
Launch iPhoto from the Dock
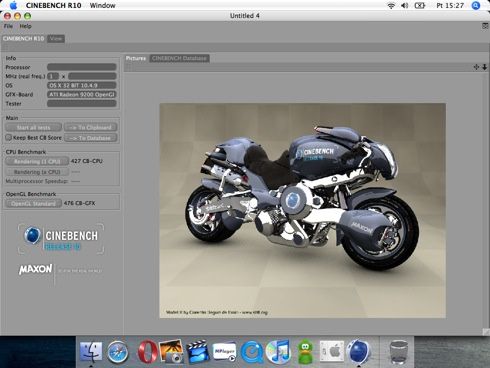pyautogui.click(x=171, y=352)
